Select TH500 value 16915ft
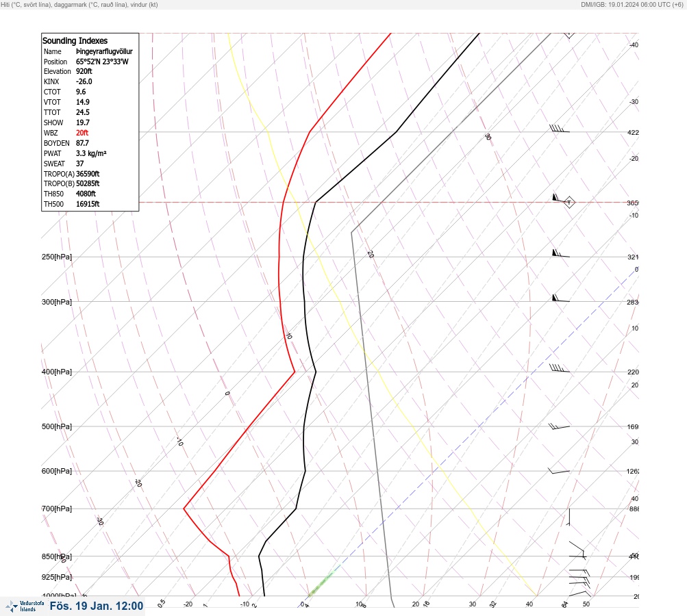 [x=88, y=204]
